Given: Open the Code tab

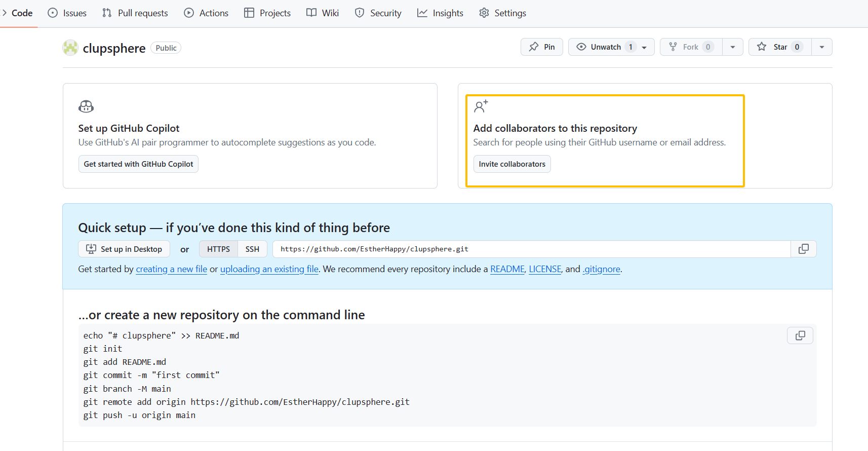Looking at the screenshot, I should click(18, 13).
